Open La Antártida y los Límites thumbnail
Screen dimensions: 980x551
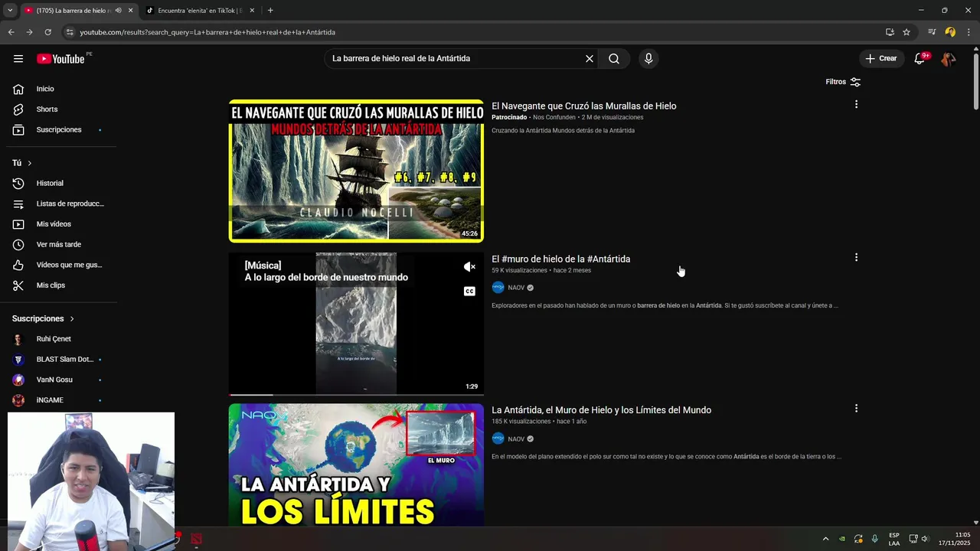356,465
